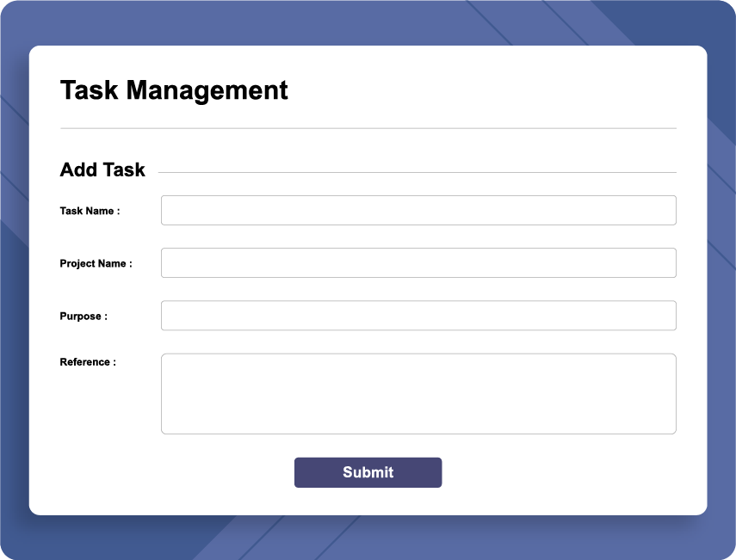The height and width of the screenshot is (560, 736).
Task: Click the Submit label text
Action: [x=368, y=472]
